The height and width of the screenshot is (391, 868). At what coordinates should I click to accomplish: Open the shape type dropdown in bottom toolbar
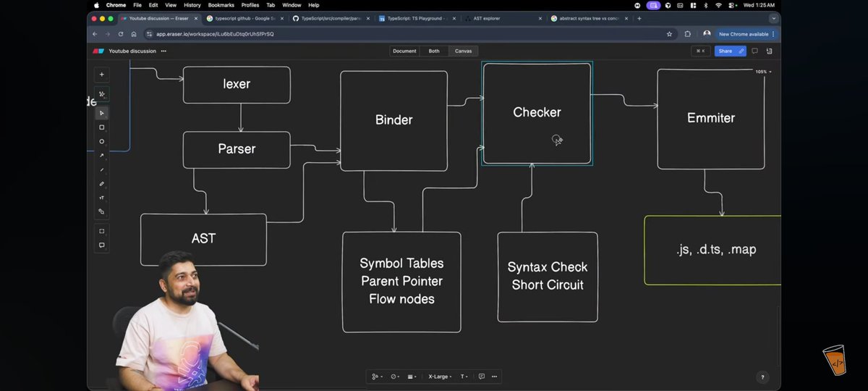376,377
